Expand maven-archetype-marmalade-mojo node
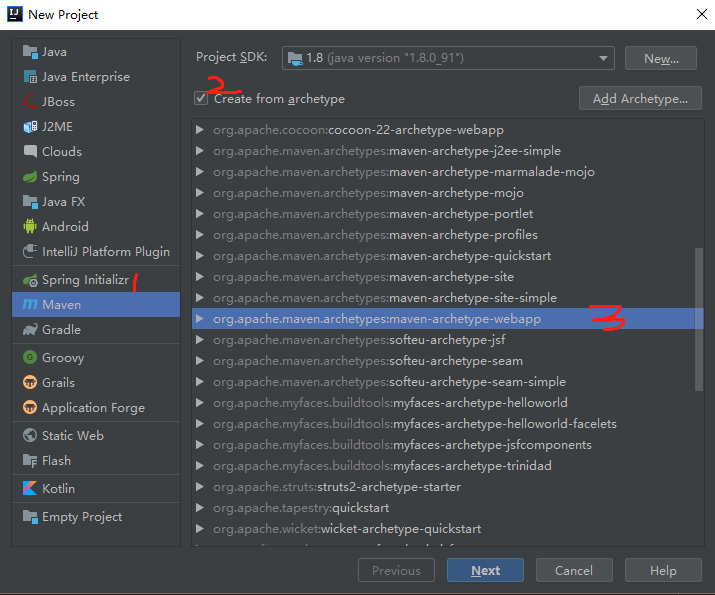The image size is (715, 595). coord(199,172)
